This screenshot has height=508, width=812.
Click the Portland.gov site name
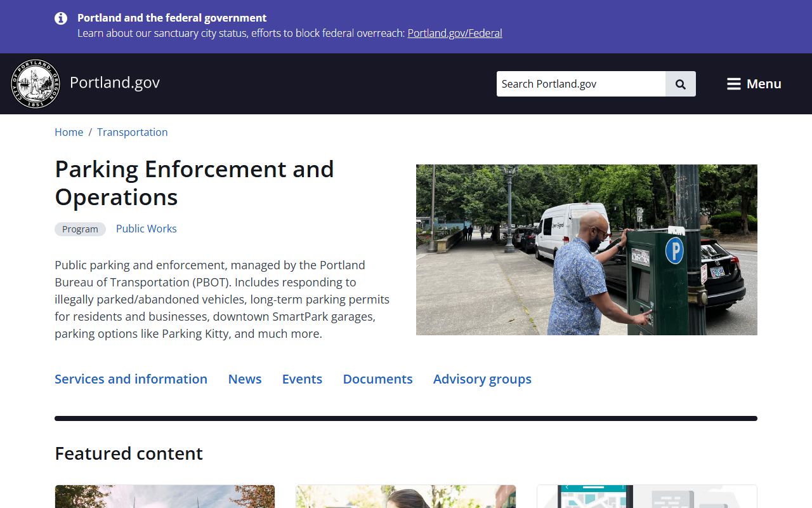115,83
